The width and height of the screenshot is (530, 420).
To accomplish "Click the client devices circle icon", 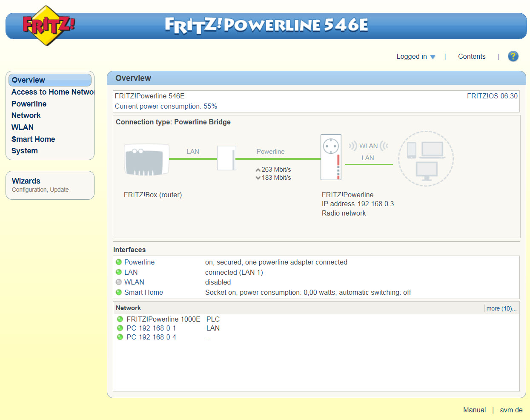I will click(426, 158).
